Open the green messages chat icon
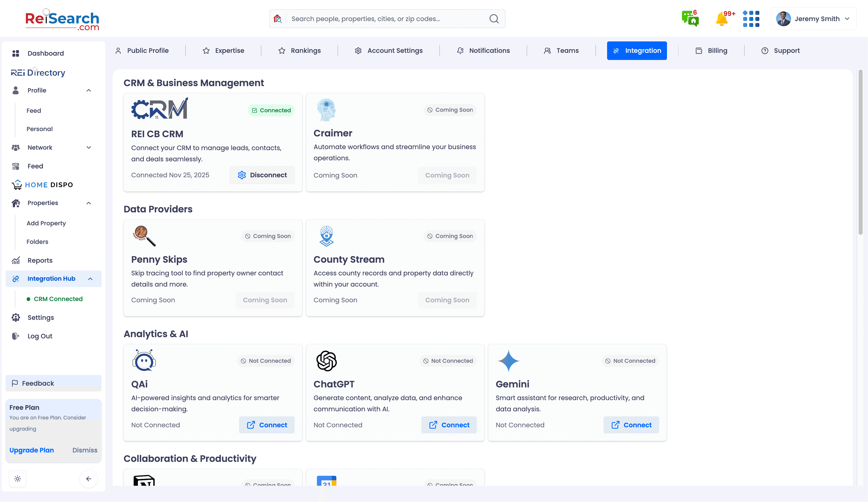This screenshot has width=868, height=502. pos(690,18)
